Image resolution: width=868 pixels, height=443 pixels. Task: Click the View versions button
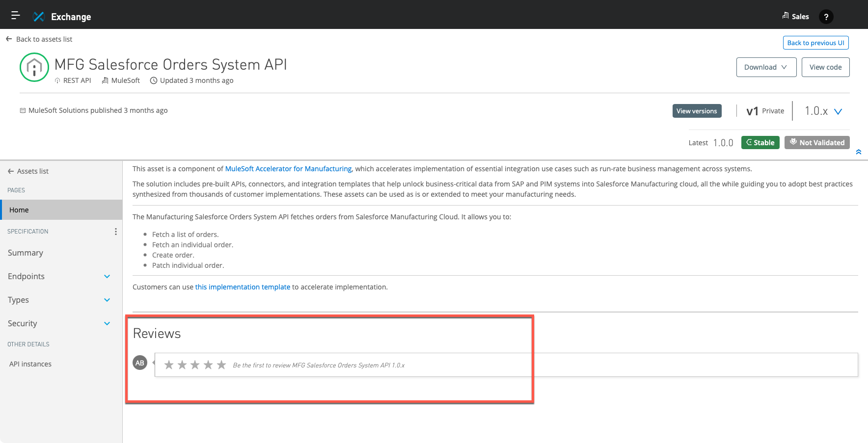pos(697,111)
